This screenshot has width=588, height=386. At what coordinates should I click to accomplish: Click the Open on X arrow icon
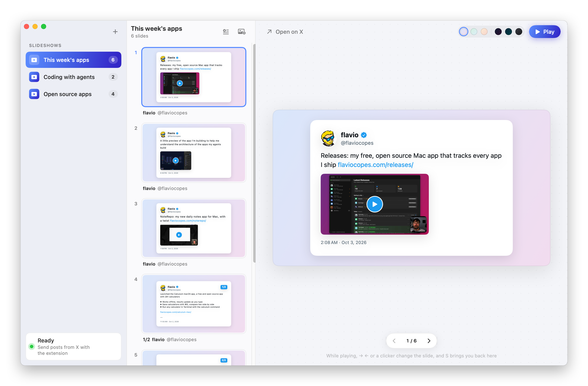click(x=269, y=32)
